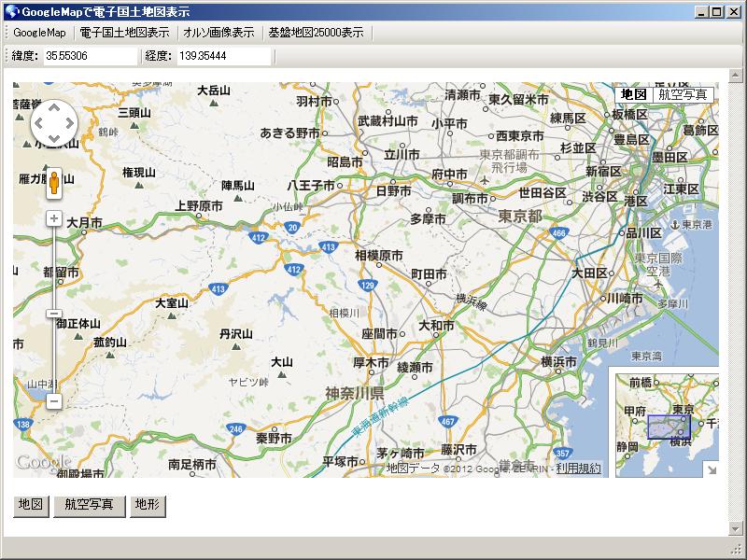
Task: Pan the map left with the arrow control
Action: (39, 123)
